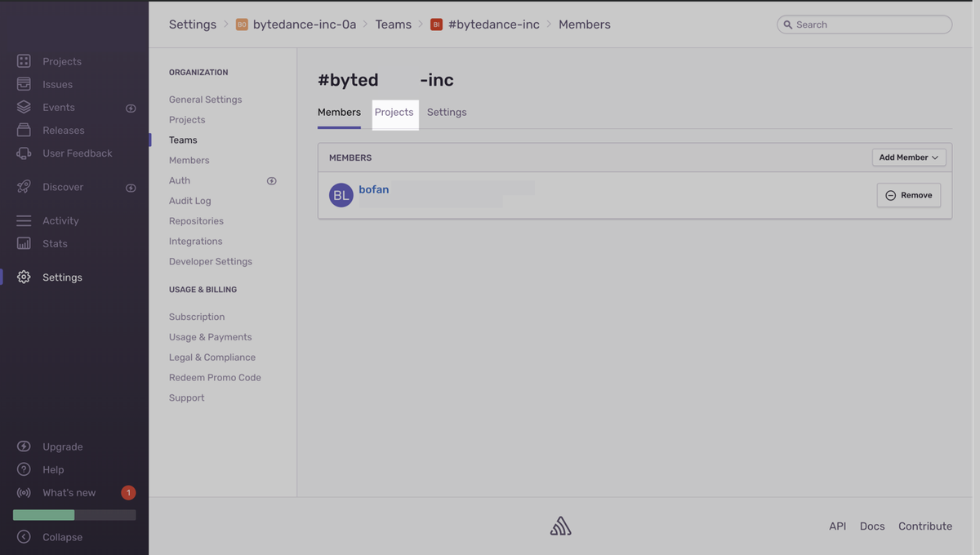Open Projects icon in the dark sidebar

24,61
